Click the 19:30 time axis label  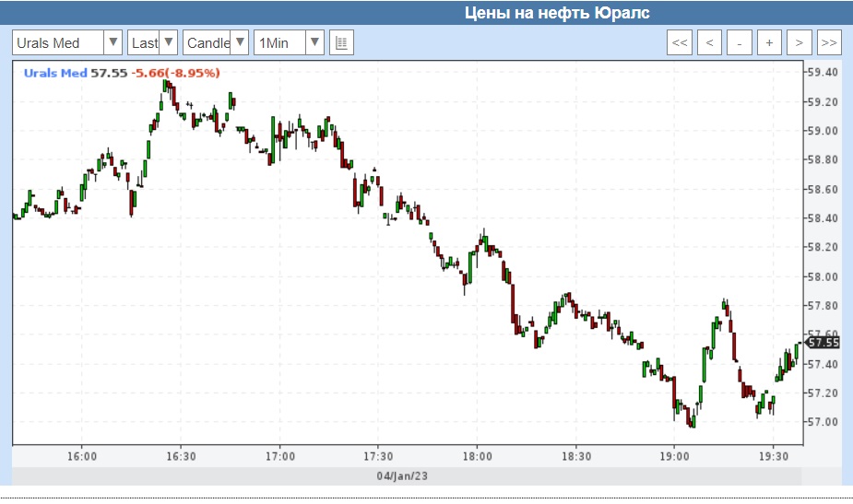coord(774,456)
